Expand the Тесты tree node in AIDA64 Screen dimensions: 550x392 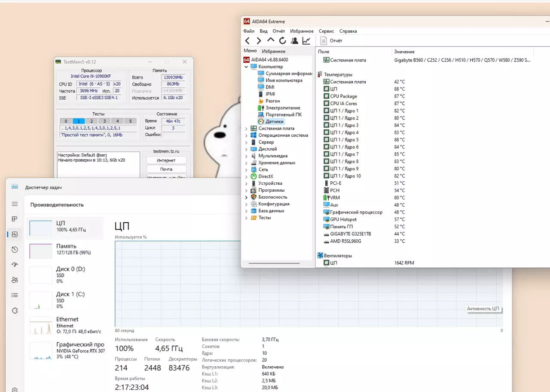246,218
